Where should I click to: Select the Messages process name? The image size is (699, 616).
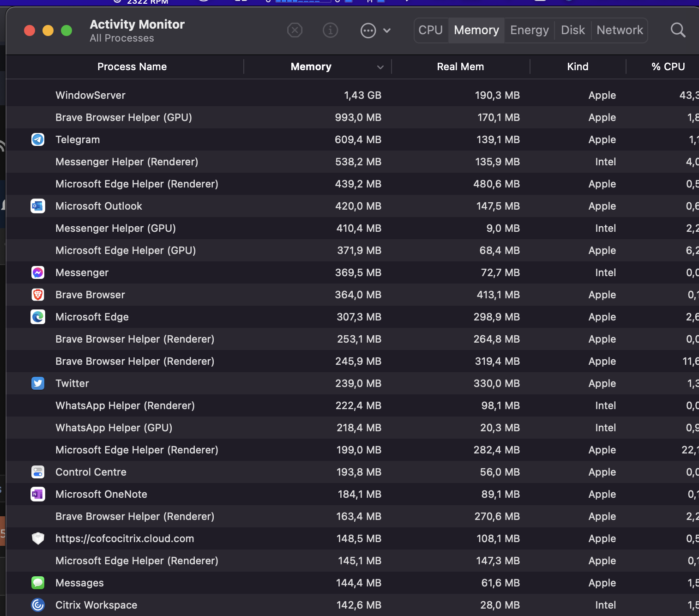click(79, 583)
